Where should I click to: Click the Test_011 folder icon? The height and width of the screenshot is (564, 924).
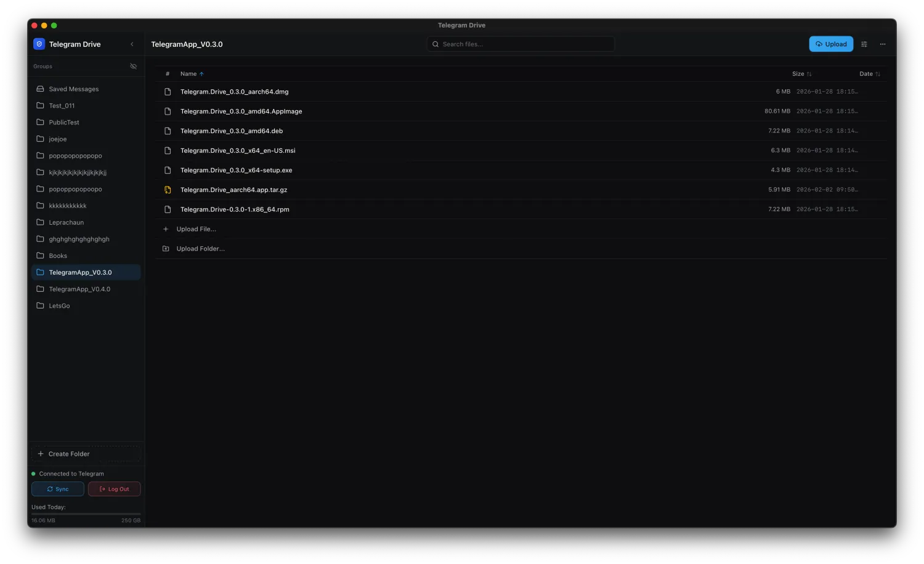40,105
